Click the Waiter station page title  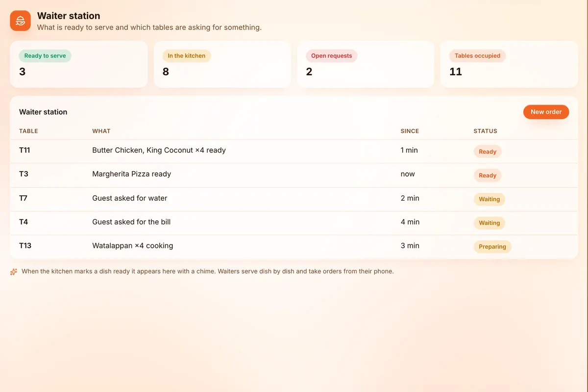point(69,16)
